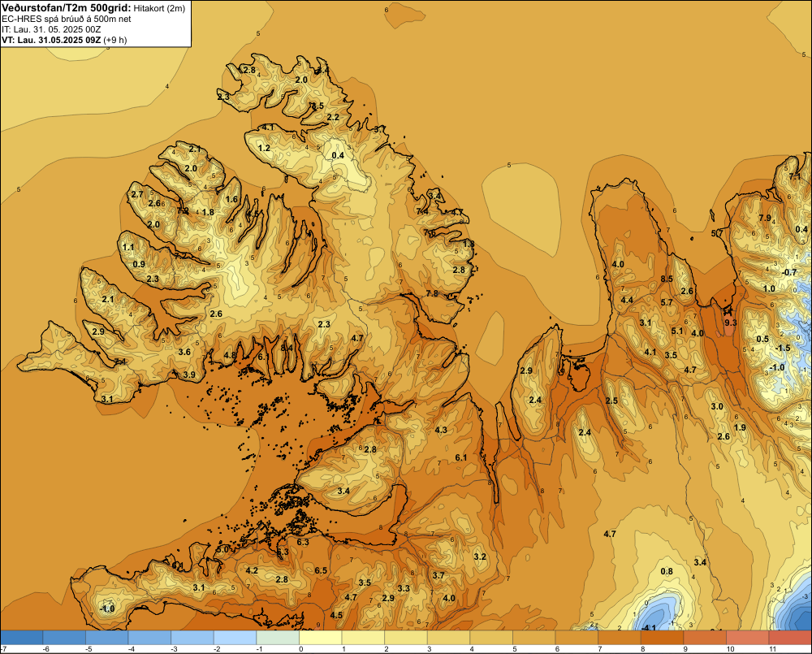Click the legend swatch between -4 and -3
This screenshot has height=654, width=812.
pyautogui.click(x=149, y=638)
